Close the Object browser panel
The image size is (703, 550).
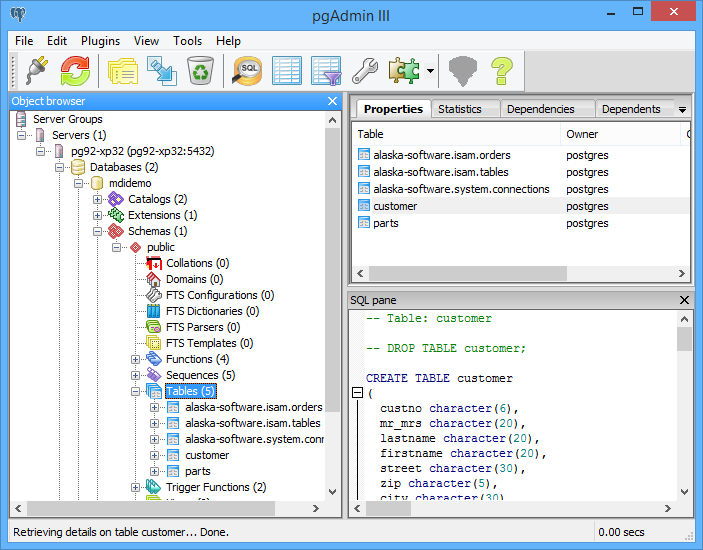(x=332, y=101)
